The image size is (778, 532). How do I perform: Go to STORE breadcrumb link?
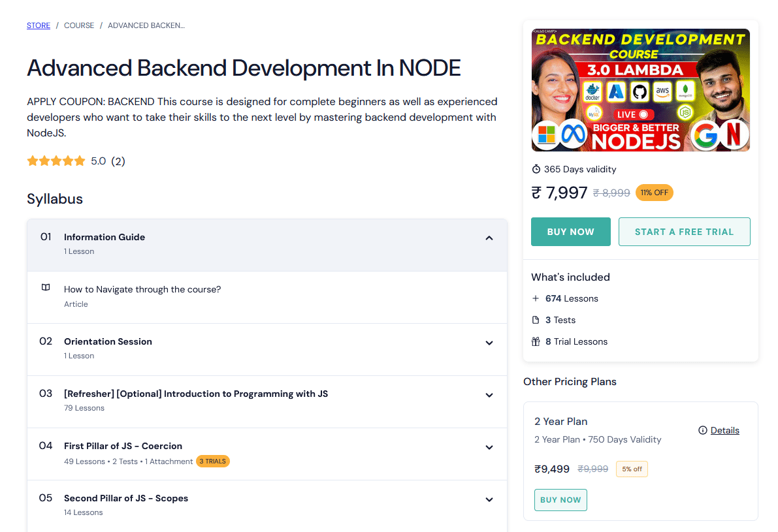(x=39, y=25)
